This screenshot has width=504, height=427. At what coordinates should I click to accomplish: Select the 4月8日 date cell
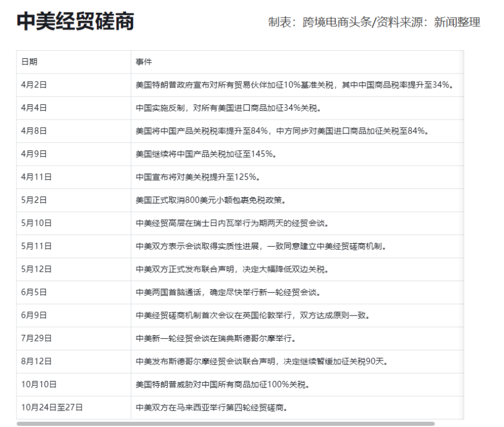(34, 131)
